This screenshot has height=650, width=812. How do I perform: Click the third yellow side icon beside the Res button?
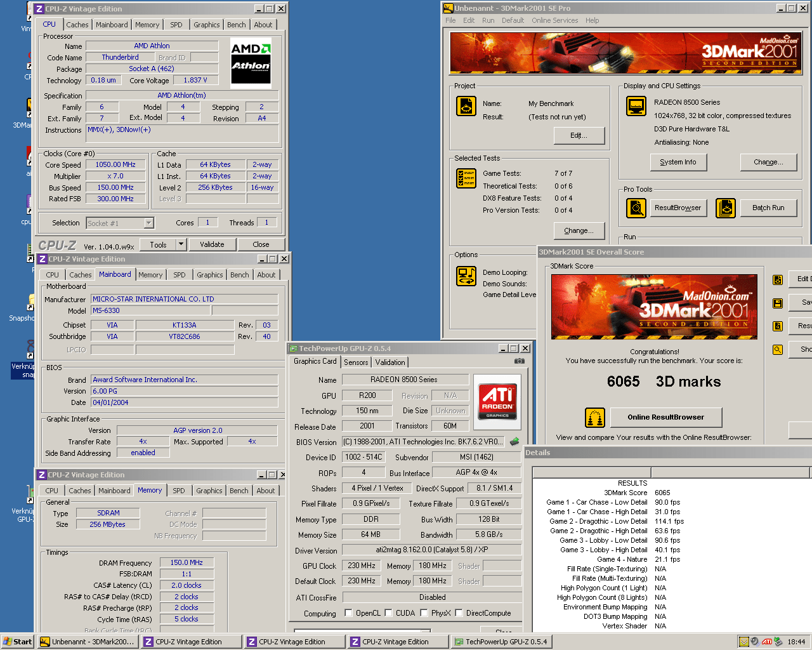click(x=778, y=326)
